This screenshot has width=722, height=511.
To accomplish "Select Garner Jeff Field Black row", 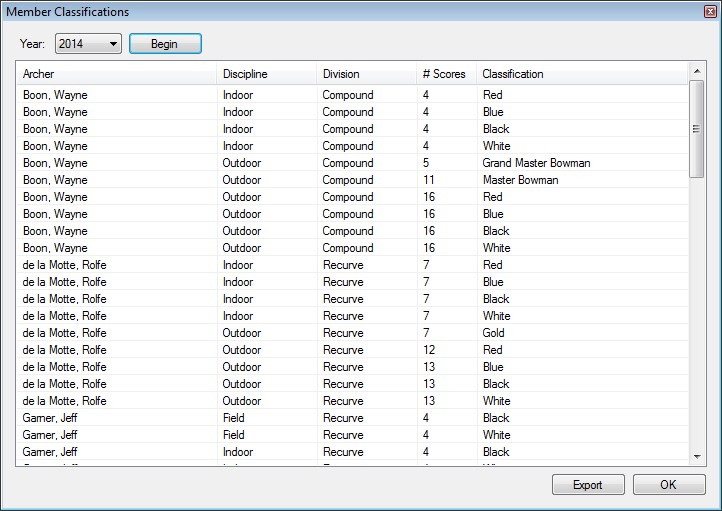I will tap(353, 418).
